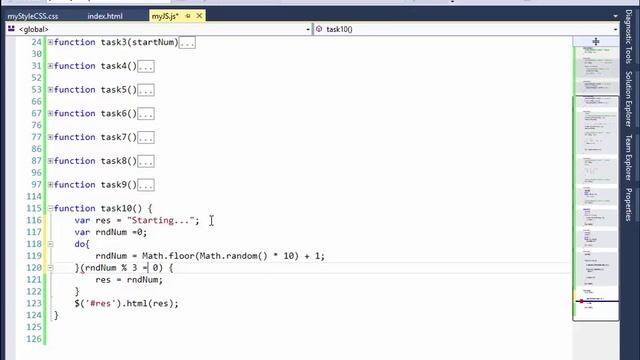
Task: Expand the task5 function
Action: pyautogui.click(x=50, y=89)
